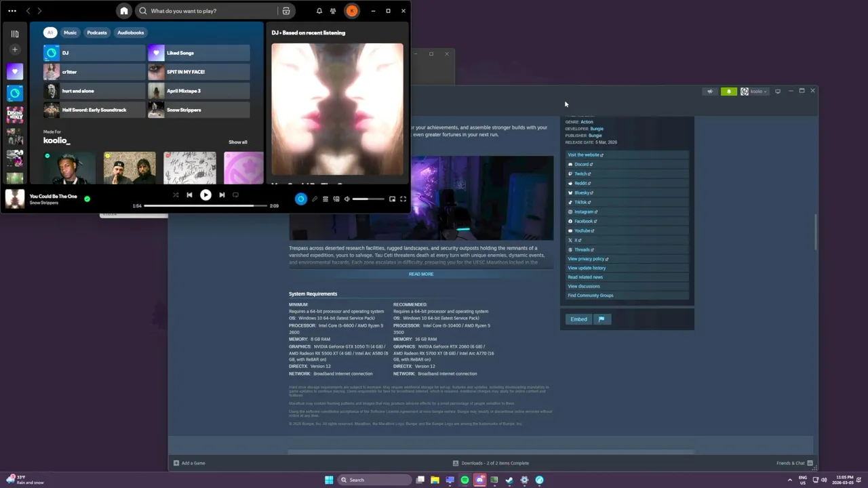
Task: Open Steam Downloads status
Action: tap(491, 463)
